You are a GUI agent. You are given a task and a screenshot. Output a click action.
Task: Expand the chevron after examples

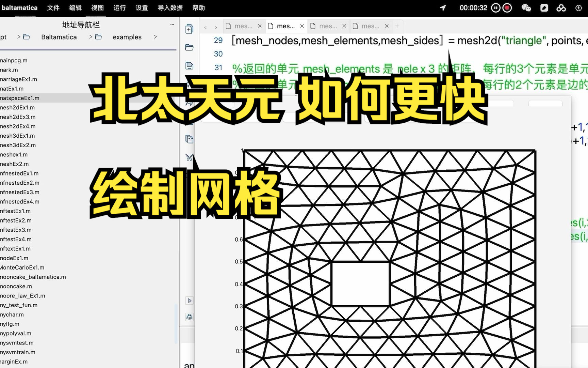pyautogui.click(x=155, y=37)
